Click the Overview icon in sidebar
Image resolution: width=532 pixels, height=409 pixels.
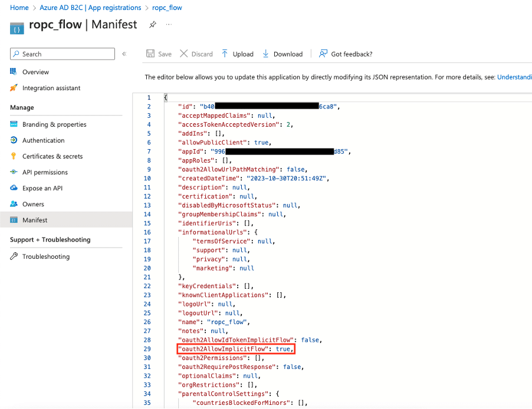(14, 71)
